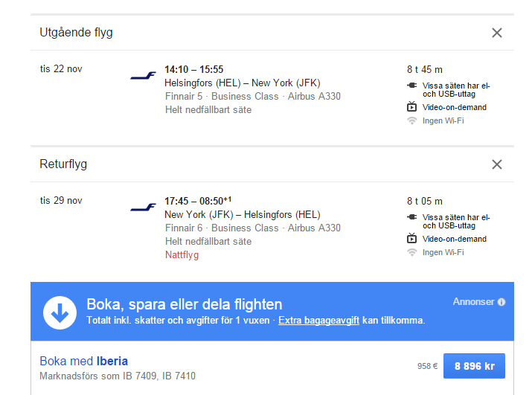532x395 pixels.
Task: Click the Utgående flyg heading
Action: 76,33
